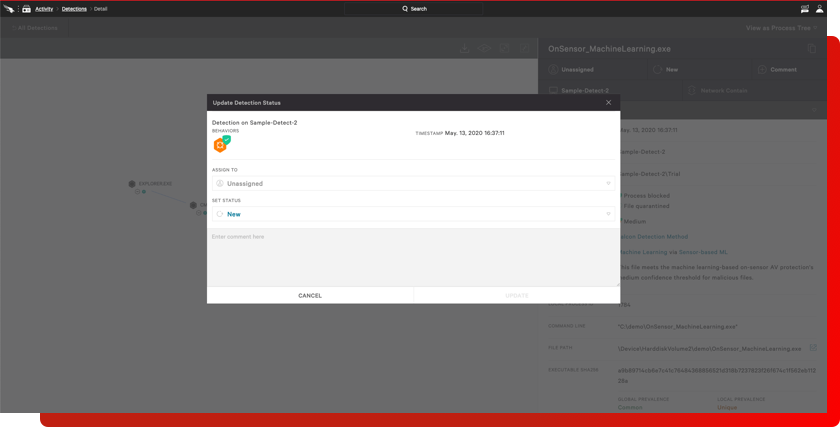Screen dimensions: 840x427
Task: Select the EXPLORER.EXE node in process tree
Action: pyautogui.click(x=132, y=184)
